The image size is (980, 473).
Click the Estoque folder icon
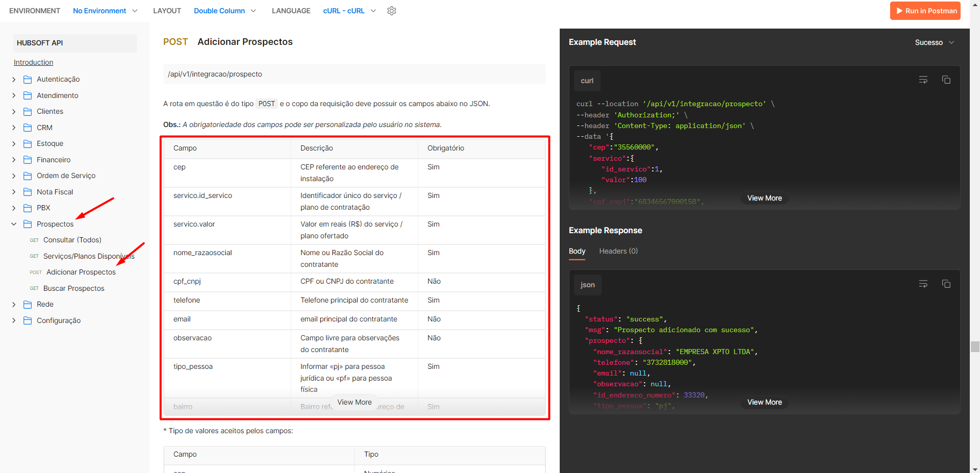(x=28, y=143)
